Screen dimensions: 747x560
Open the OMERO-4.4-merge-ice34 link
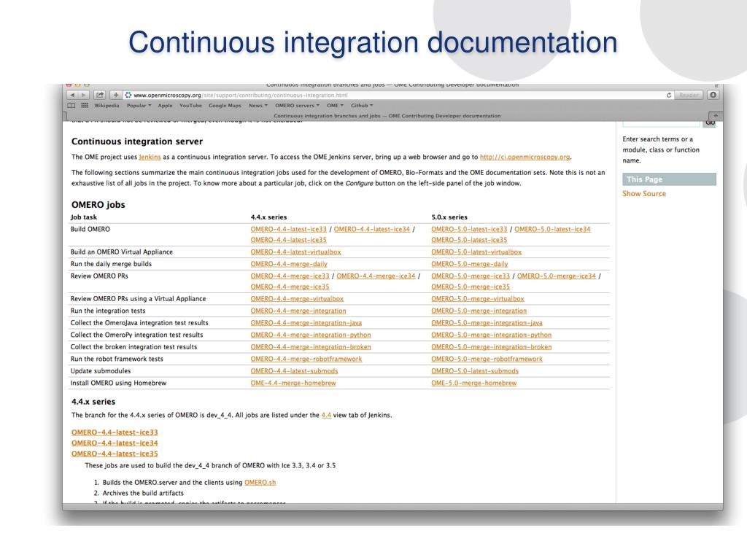tap(376, 276)
